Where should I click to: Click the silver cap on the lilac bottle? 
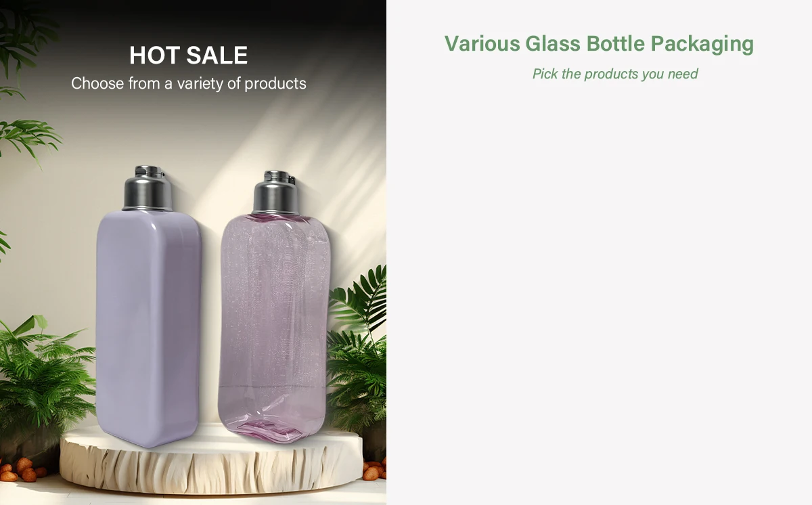tap(147, 188)
